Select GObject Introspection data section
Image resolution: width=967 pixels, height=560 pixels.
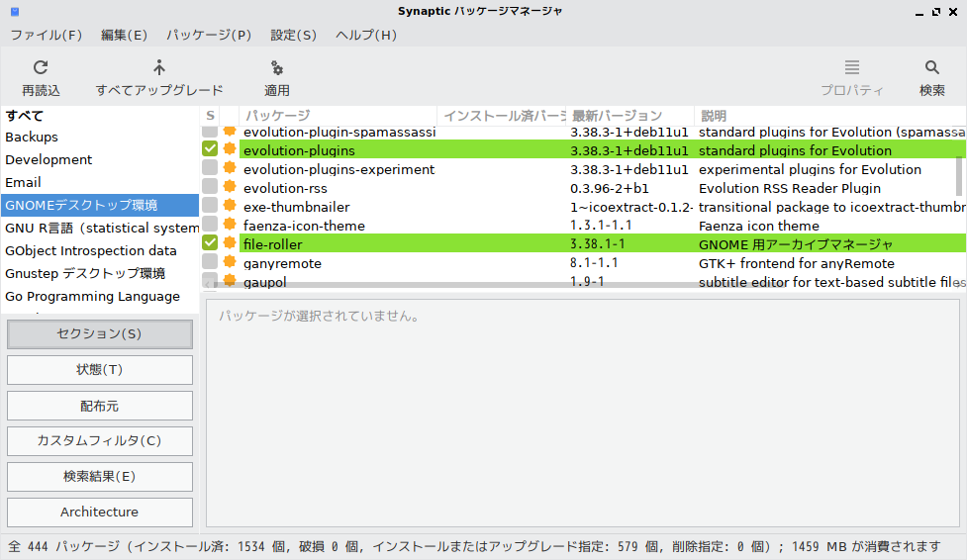(100, 251)
